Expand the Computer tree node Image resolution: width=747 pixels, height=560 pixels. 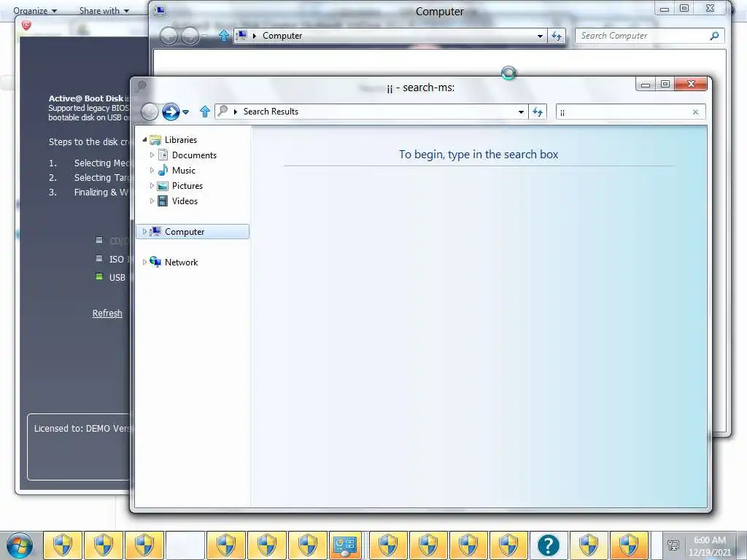144,231
